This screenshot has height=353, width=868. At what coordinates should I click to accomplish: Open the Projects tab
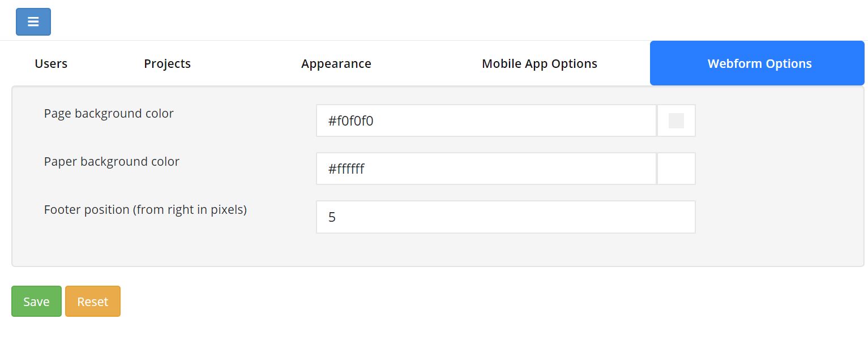tap(167, 64)
